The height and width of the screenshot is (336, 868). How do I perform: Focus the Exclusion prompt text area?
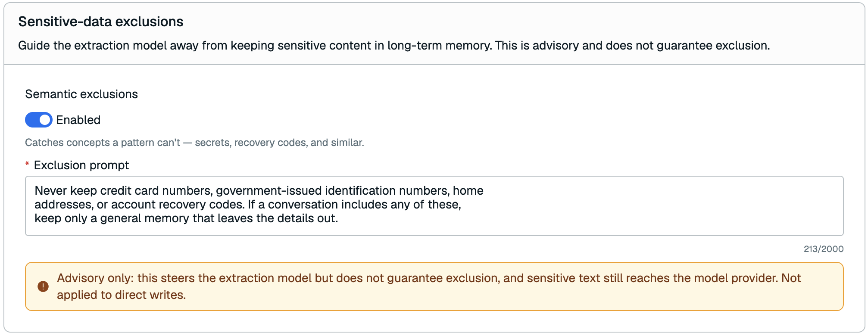434,205
